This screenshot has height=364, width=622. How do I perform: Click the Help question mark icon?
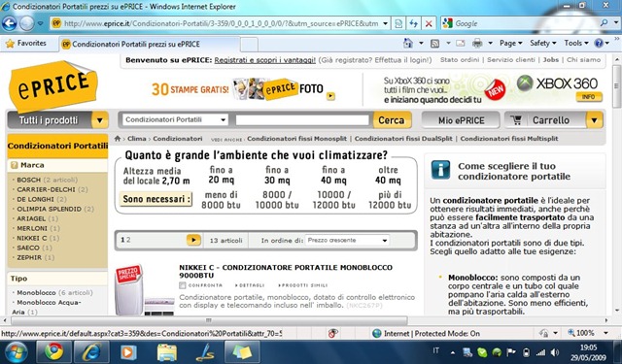click(599, 43)
